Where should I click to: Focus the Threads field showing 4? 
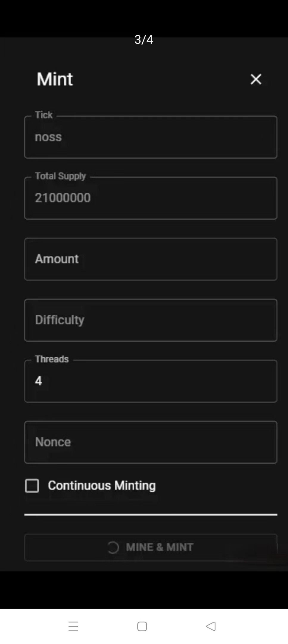pos(151,381)
